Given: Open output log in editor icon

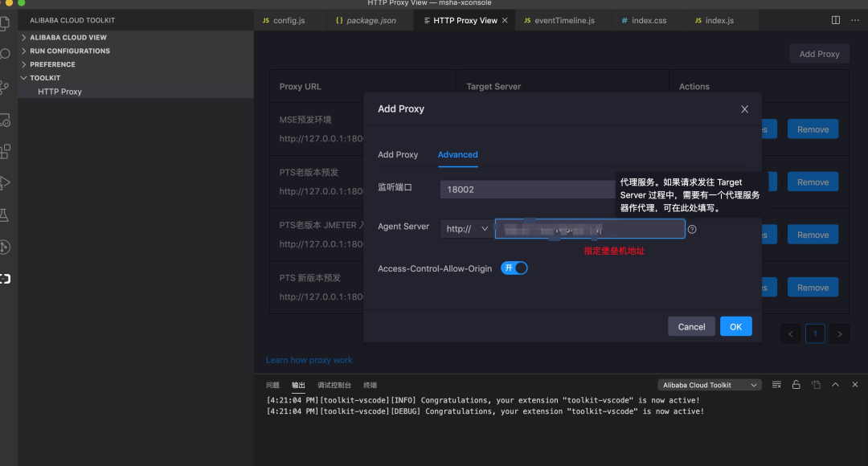Looking at the screenshot, I should [816, 385].
